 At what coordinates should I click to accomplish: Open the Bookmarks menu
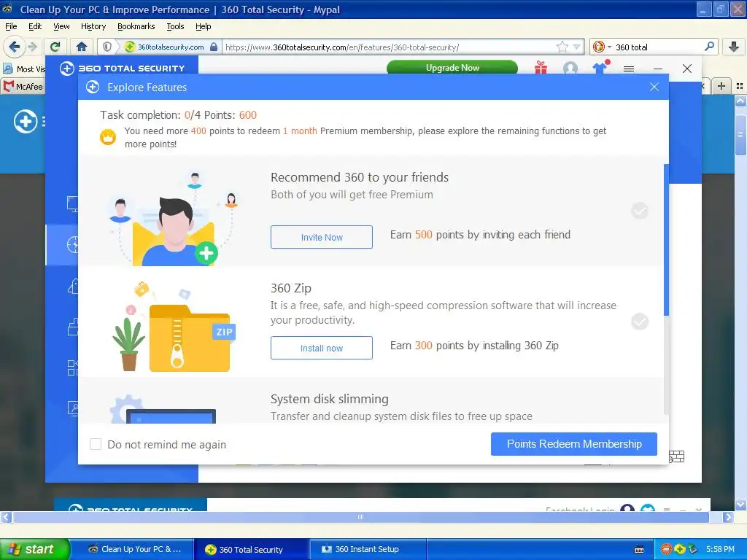(x=136, y=26)
